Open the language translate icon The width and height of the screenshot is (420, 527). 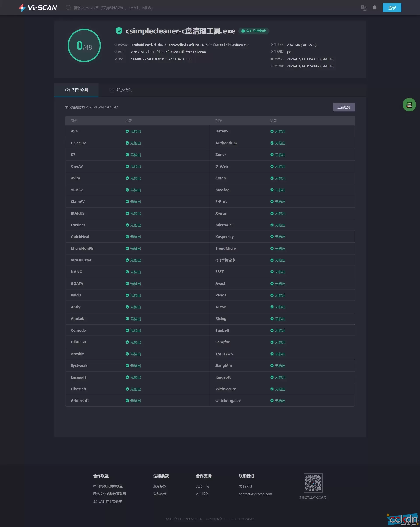364,8
